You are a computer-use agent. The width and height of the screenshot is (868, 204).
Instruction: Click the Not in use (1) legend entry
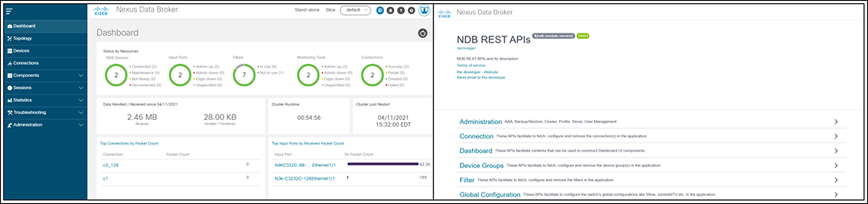tap(270, 73)
